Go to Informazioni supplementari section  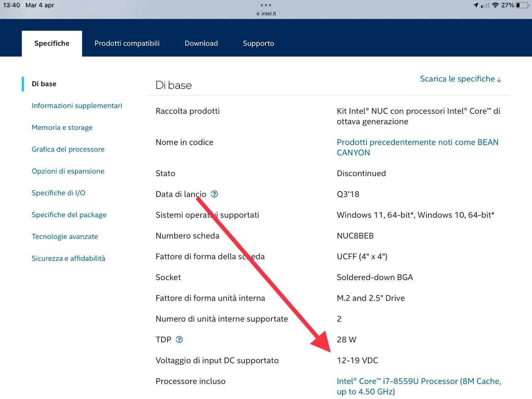point(77,106)
